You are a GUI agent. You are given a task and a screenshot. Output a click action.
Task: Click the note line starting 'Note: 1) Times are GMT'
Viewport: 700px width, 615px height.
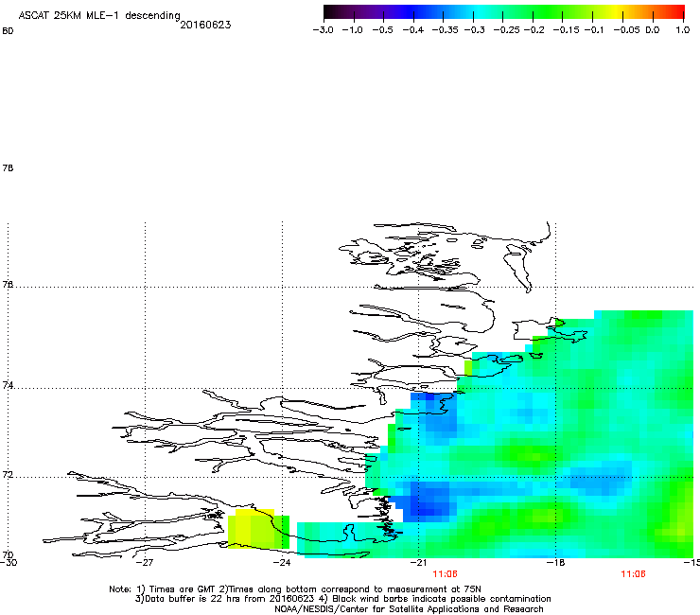(x=294, y=589)
